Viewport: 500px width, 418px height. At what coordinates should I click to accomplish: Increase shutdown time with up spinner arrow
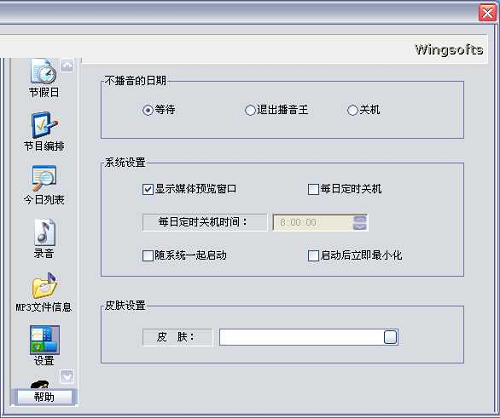click(360, 219)
